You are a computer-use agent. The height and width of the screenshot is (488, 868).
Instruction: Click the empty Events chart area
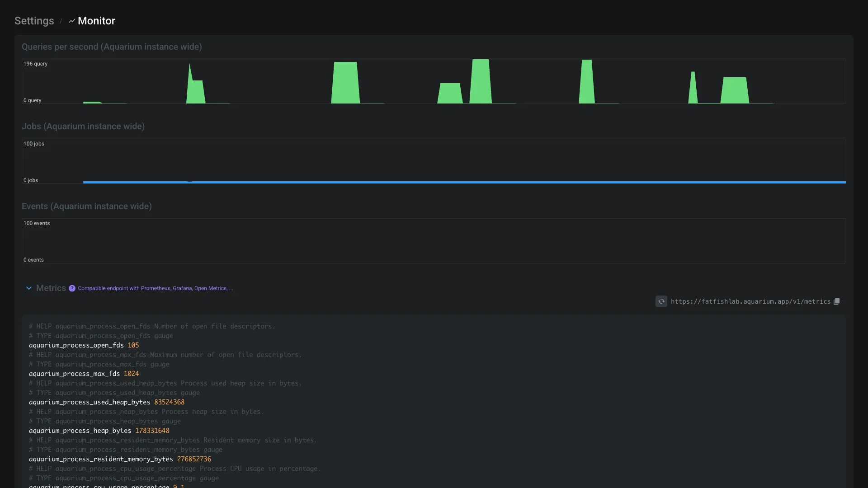[434, 241]
